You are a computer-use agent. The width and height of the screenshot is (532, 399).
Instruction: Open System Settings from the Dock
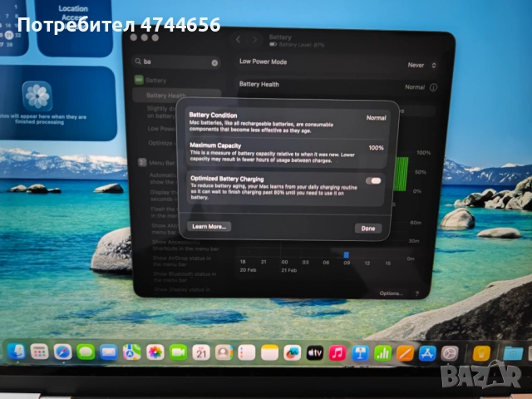450,353
